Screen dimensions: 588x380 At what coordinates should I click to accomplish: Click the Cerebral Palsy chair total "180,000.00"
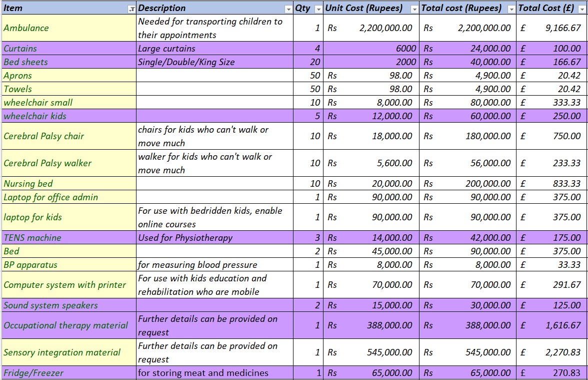click(467, 136)
